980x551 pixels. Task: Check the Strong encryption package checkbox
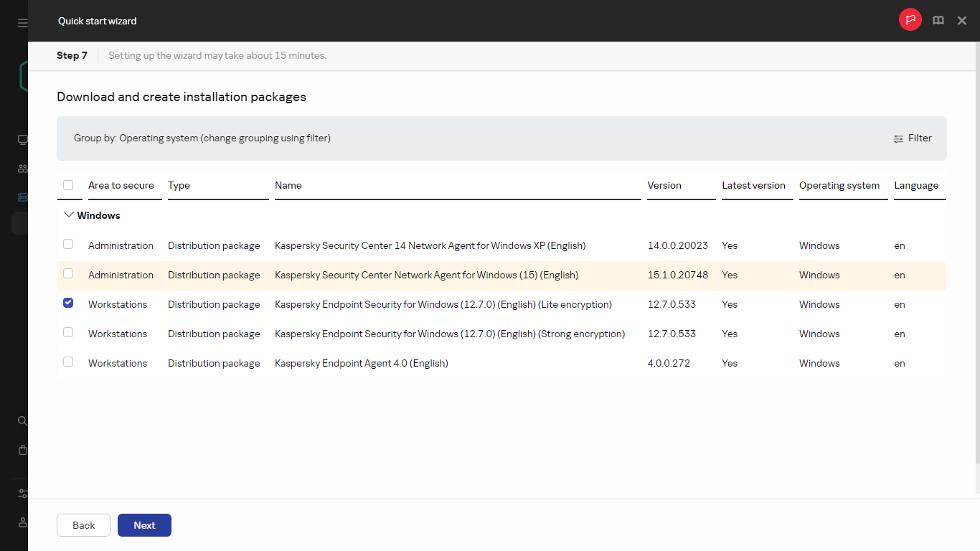pyautogui.click(x=68, y=332)
